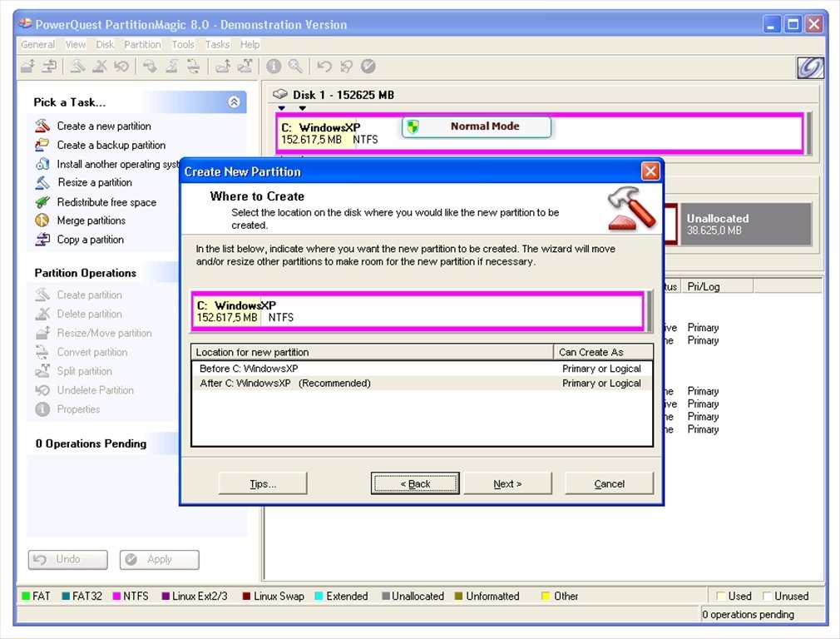Image resolution: width=840 pixels, height=639 pixels.
Task: Click the Unallocated 38.625,0 MB block
Action: pyautogui.click(x=746, y=225)
